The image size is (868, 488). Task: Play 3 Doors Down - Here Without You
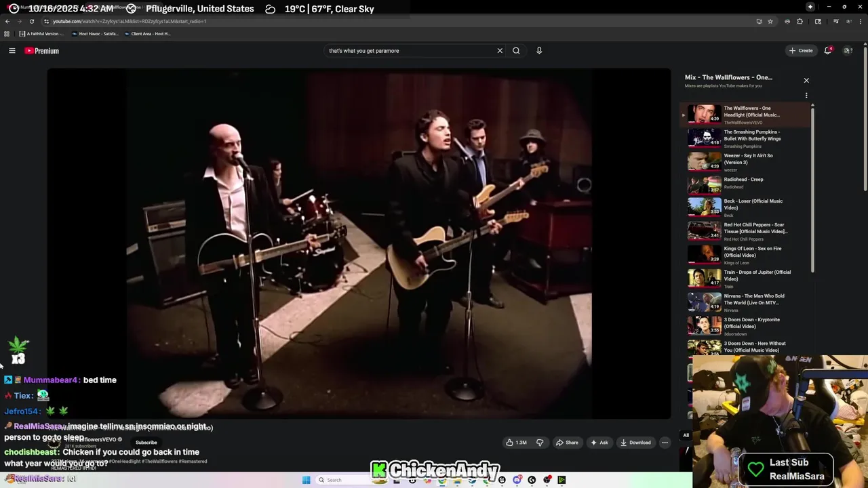point(746,347)
